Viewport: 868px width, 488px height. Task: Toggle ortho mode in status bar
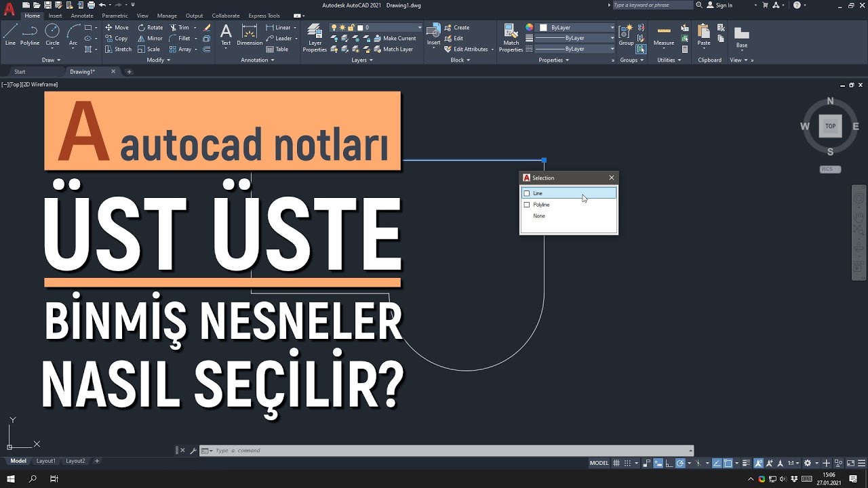coord(669,463)
